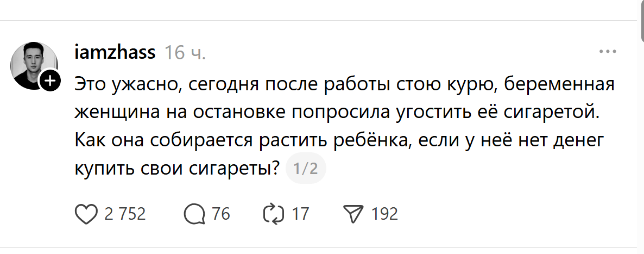
Task: Like the post with the heart icon
Action: point(86,214)
